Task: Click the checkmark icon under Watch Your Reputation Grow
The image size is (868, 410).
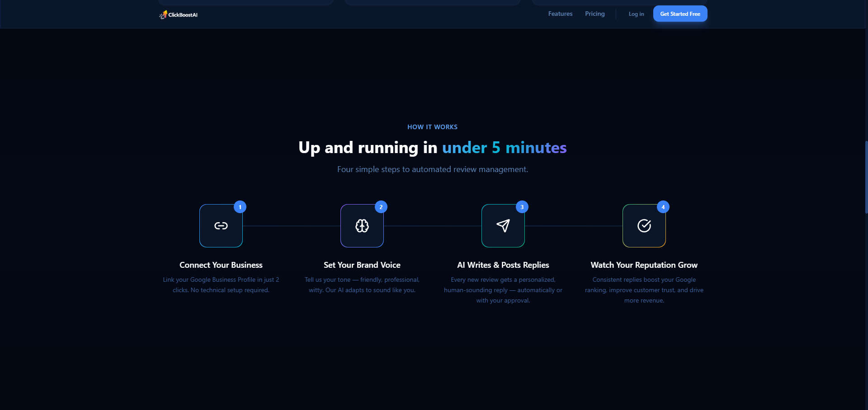Action: click(x=644, y=226)
